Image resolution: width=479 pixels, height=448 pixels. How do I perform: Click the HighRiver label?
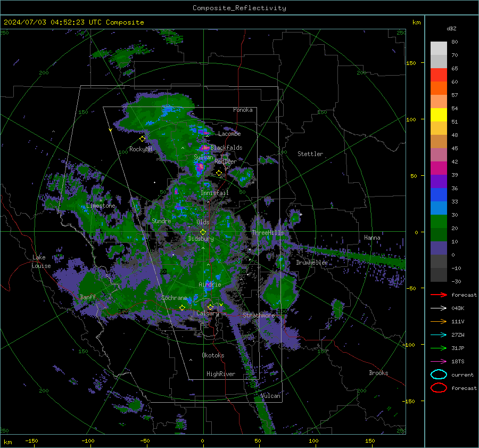coord(221,374)
